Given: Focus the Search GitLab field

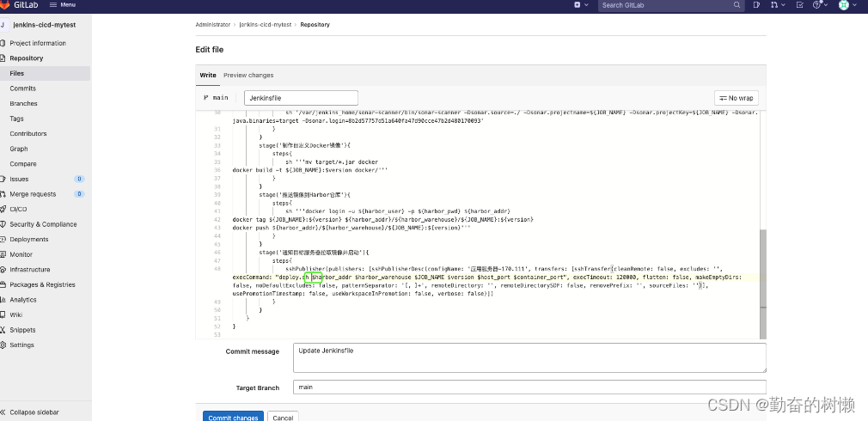Looking at the screenshot, I should click(670, 5).
